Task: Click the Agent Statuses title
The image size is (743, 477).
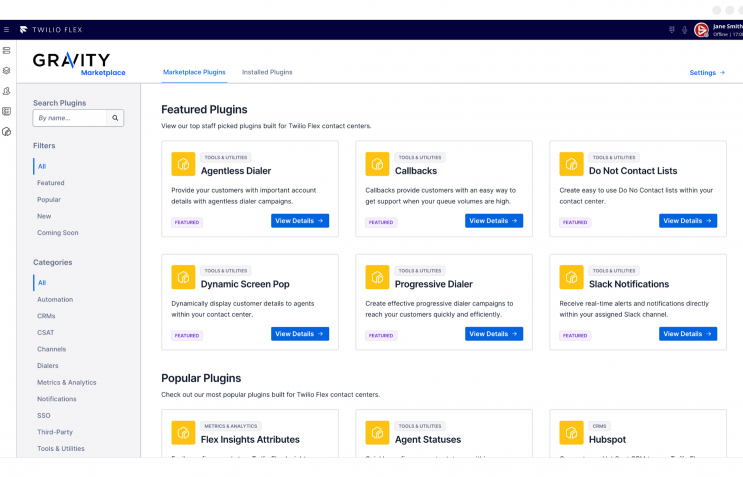Action: (428, 440)
